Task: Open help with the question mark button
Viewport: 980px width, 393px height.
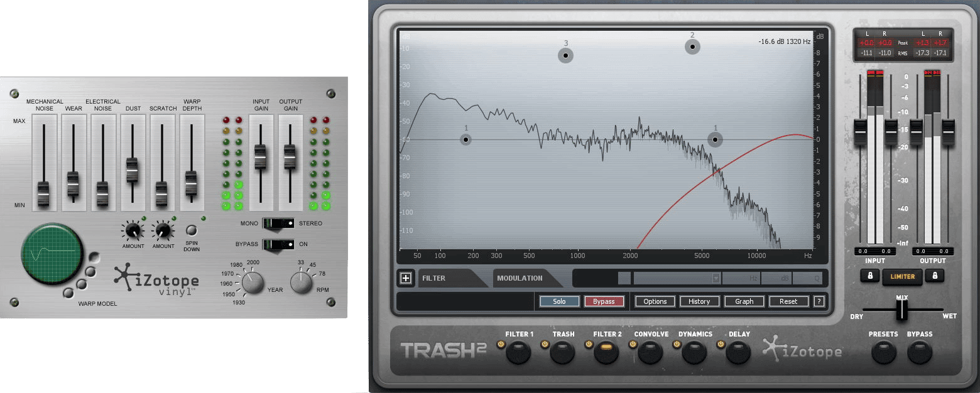Action: (819, 301)
